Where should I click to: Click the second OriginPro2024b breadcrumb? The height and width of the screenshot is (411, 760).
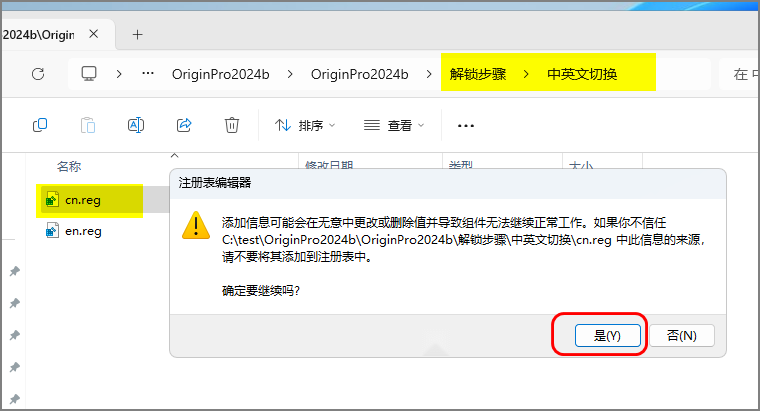(360, 74)
